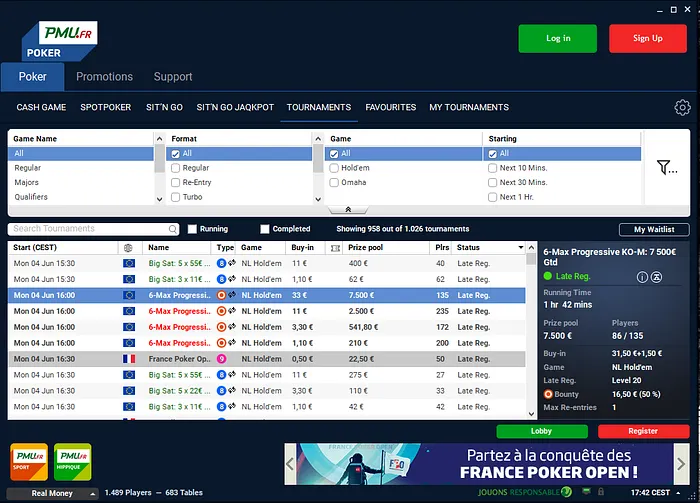Click French flag on France Poker Op row

(129, 359)
